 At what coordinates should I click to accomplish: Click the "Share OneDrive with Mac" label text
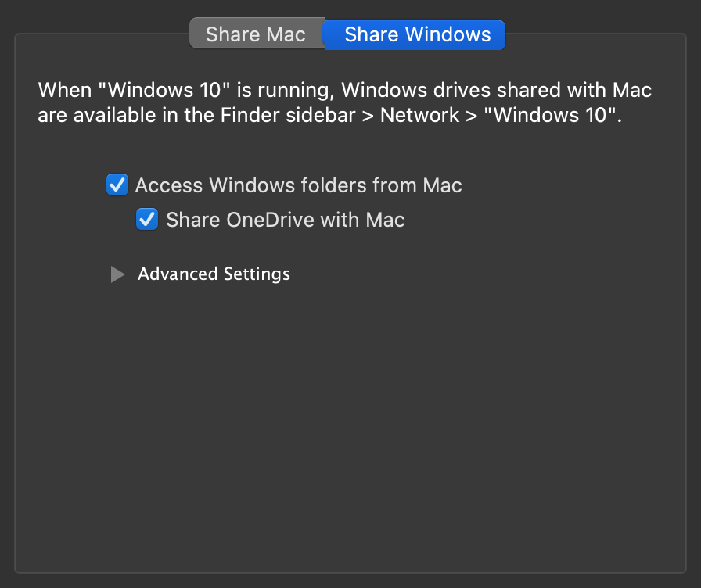pyautogui.click(x=286, y=220)
